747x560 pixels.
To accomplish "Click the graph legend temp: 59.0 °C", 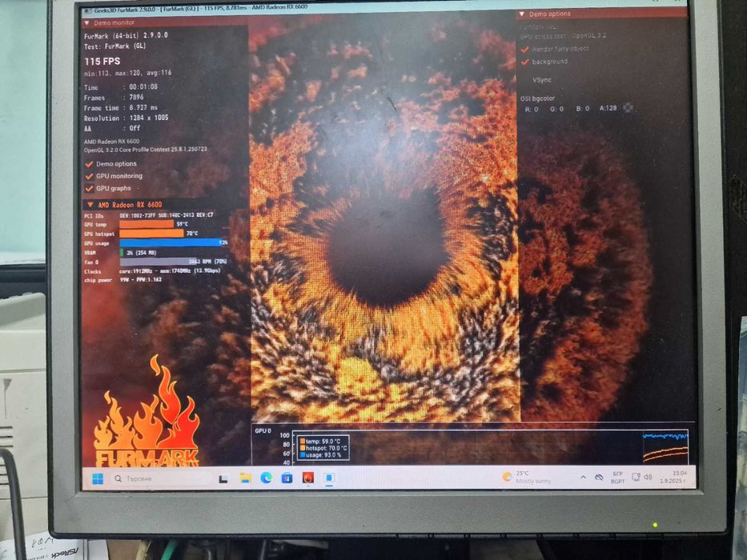I will pyautogui.click(x=320, y=442).
